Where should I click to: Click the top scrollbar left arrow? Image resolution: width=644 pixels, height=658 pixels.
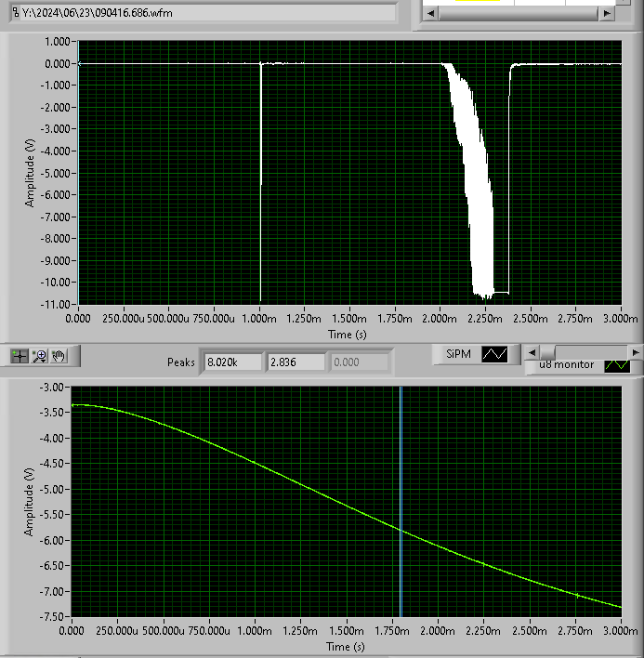430,13
